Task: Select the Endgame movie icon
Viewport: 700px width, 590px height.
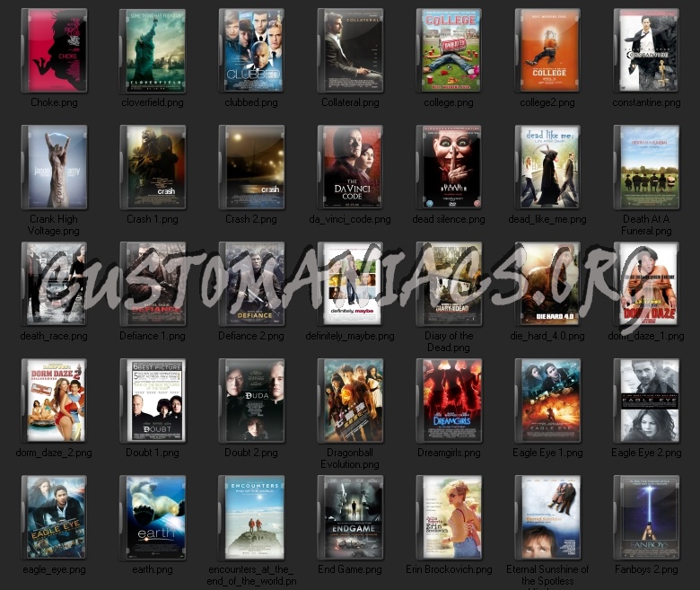Action: pos(350,517)
